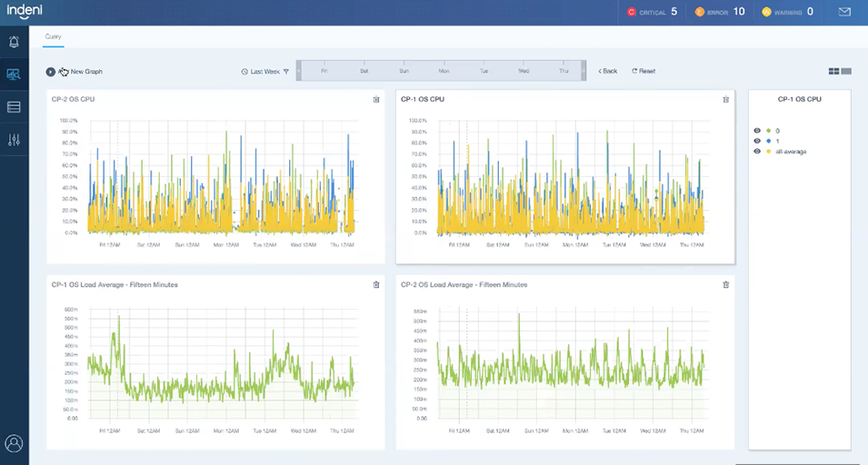Image resolution: width=868 pixels, height=465 pixels.
Task: Click Mon on the timeline slider
Action: pos(444,71)
